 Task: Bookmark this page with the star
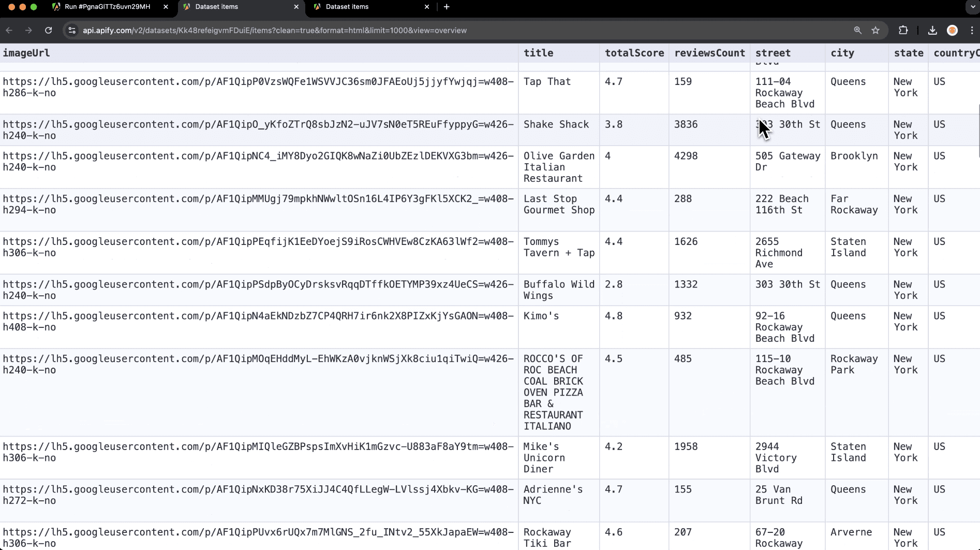point(875,31)
